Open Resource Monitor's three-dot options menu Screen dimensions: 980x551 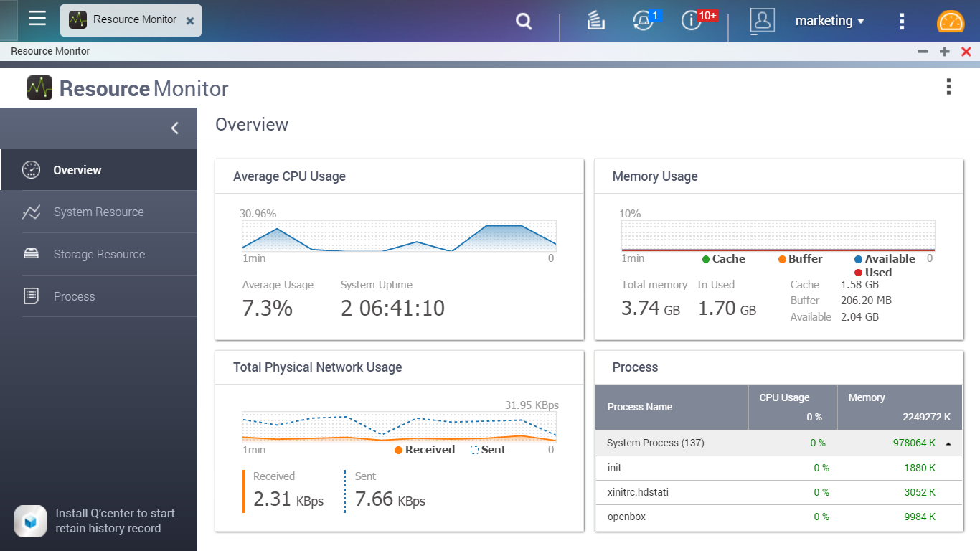948,88
